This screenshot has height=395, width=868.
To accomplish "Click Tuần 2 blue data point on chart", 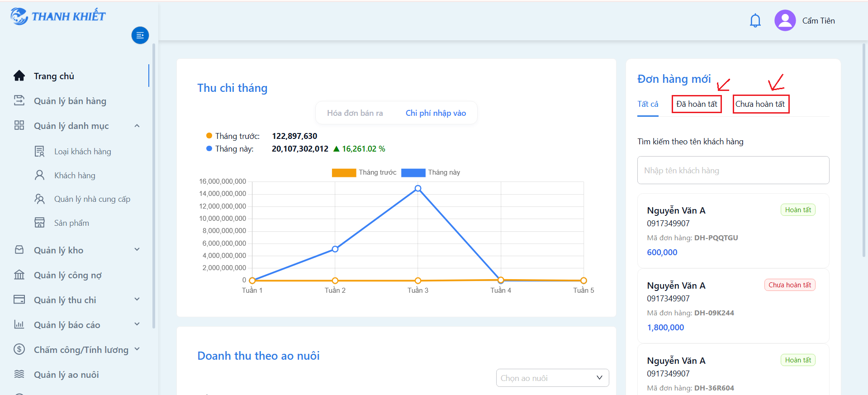I will click(335, 249).
